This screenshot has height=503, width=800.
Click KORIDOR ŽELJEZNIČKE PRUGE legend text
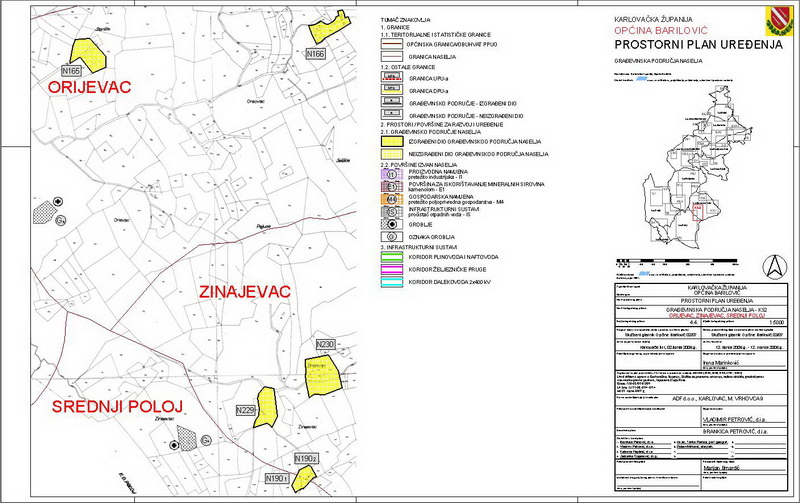447,269
